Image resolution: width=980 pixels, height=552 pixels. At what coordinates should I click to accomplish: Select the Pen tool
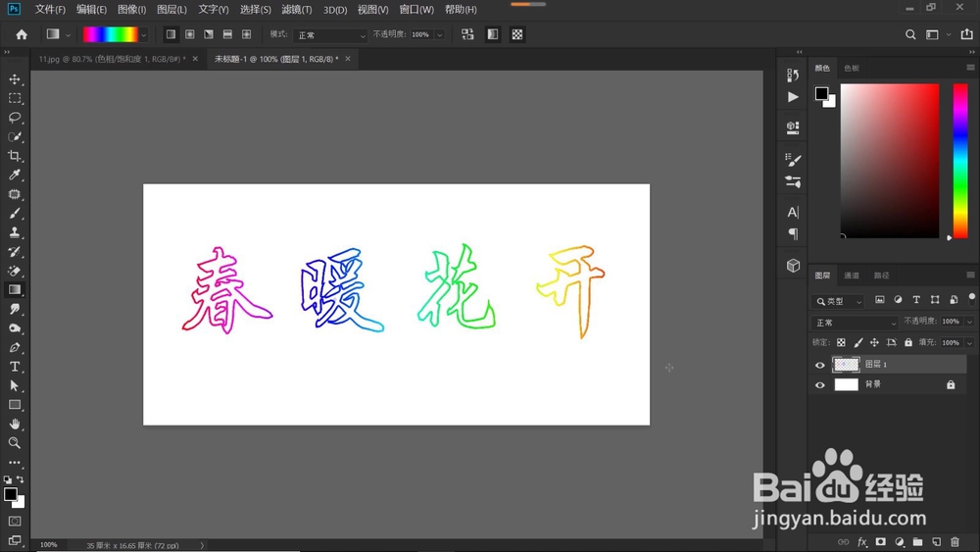point(15,348)
